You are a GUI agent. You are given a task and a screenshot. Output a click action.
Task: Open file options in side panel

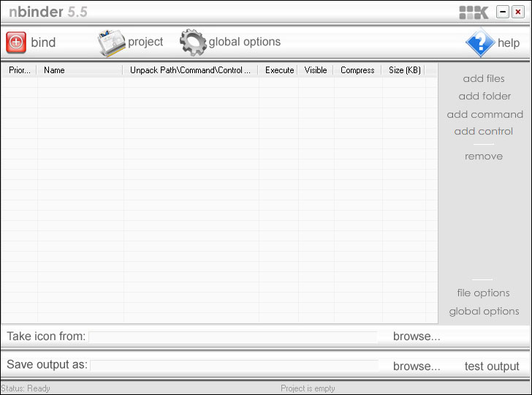click(x=483, y=293)
